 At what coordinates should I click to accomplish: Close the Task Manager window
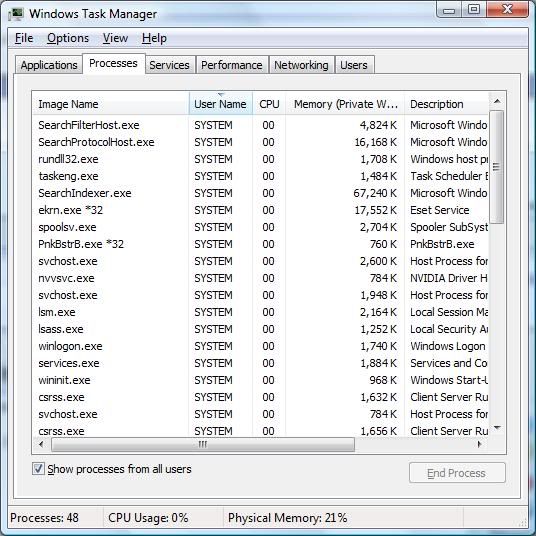507,10
